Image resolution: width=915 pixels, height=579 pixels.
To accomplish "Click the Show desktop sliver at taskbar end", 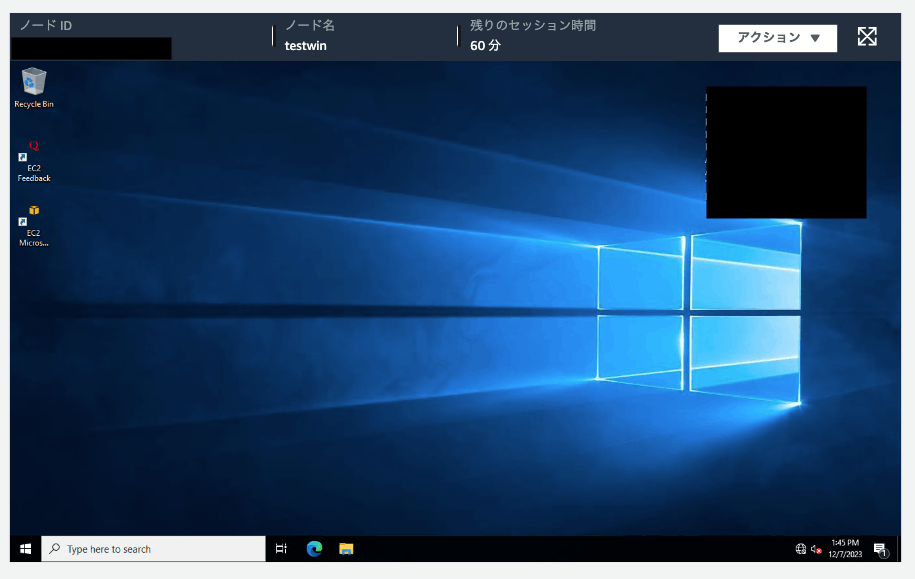I will (x=899, y=549).
